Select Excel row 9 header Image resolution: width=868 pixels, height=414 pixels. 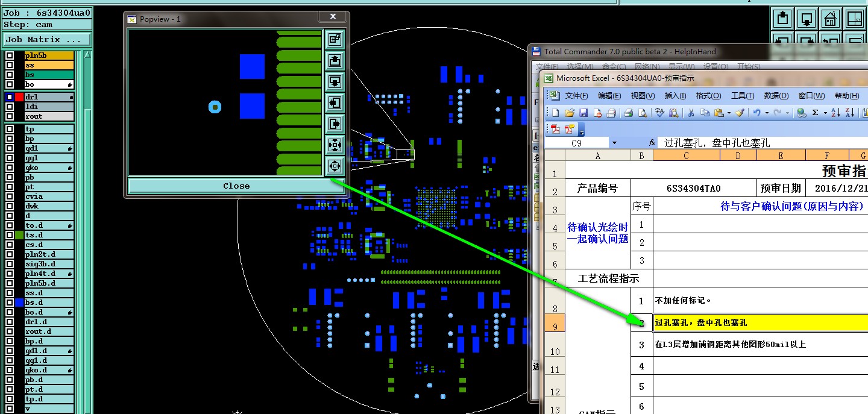tap(555, 322)
